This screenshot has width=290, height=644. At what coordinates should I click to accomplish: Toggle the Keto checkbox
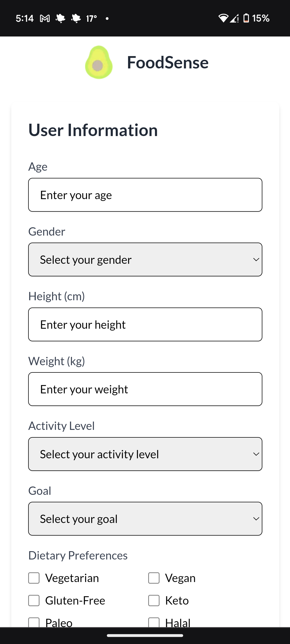pos(154,601)
